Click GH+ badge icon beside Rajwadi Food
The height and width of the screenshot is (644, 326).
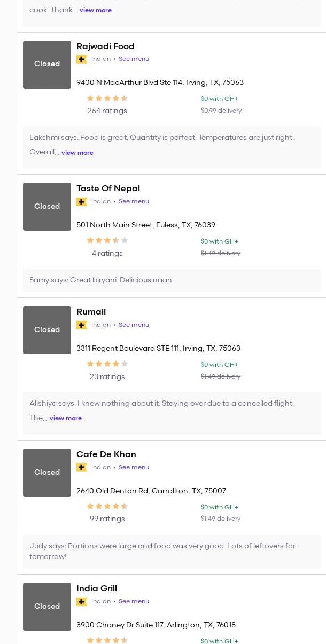pos(82,59)
